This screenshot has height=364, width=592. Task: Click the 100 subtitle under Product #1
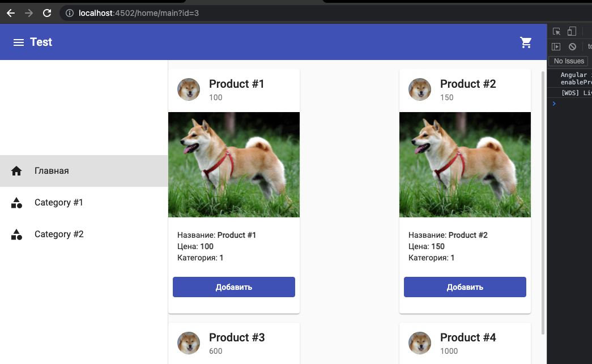click(216, 98)
